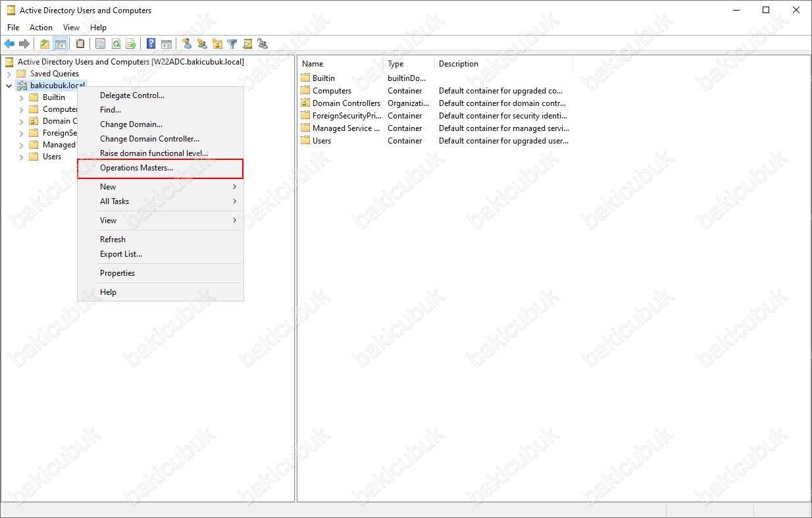
Task: Expand the Domain Controllers tree node arrow
Action: 21,121
